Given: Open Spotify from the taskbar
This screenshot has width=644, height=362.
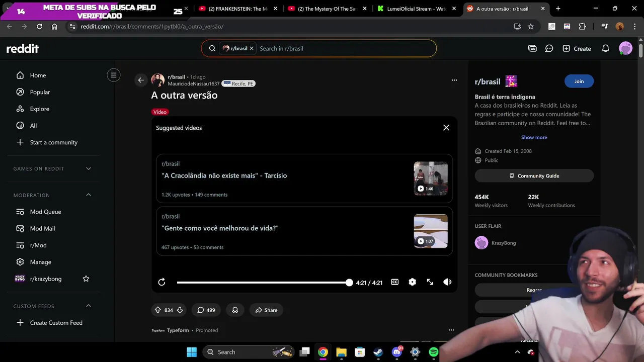Looking at the screenshot, I should point(433,352).
